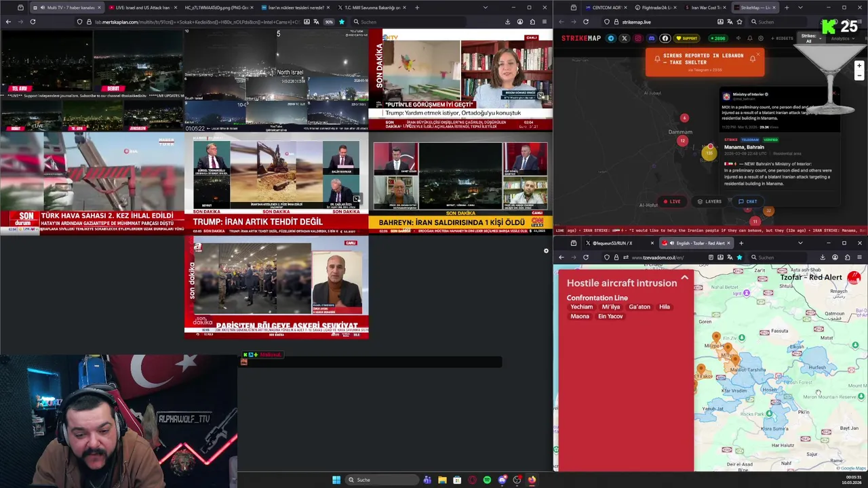Toggle the LIVE mode button on StrikeMap
This screenshot has height=488, width=868.
pyautogui.click(x=672, y=201)
